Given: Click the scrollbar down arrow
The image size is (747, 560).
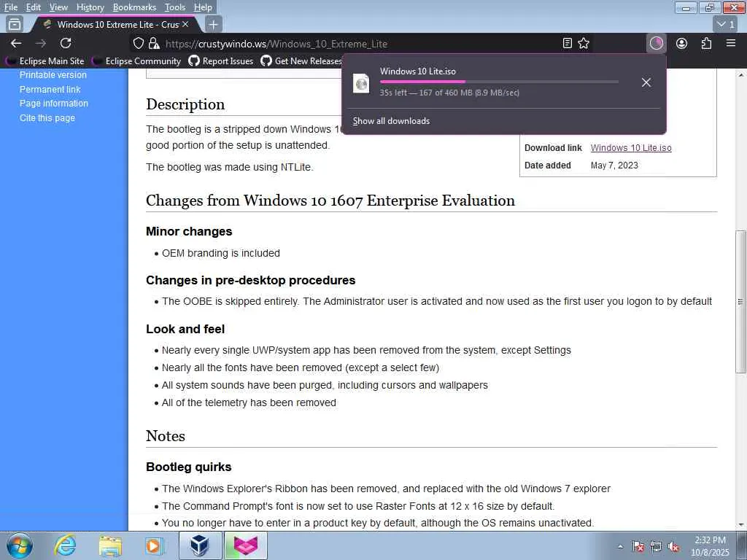Looking at the screenshot, I should [741, 525].
